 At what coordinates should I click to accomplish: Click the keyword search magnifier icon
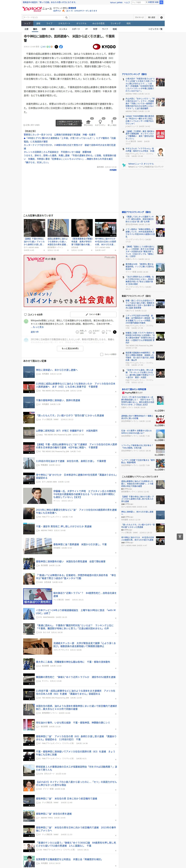(x=66, y=18)
